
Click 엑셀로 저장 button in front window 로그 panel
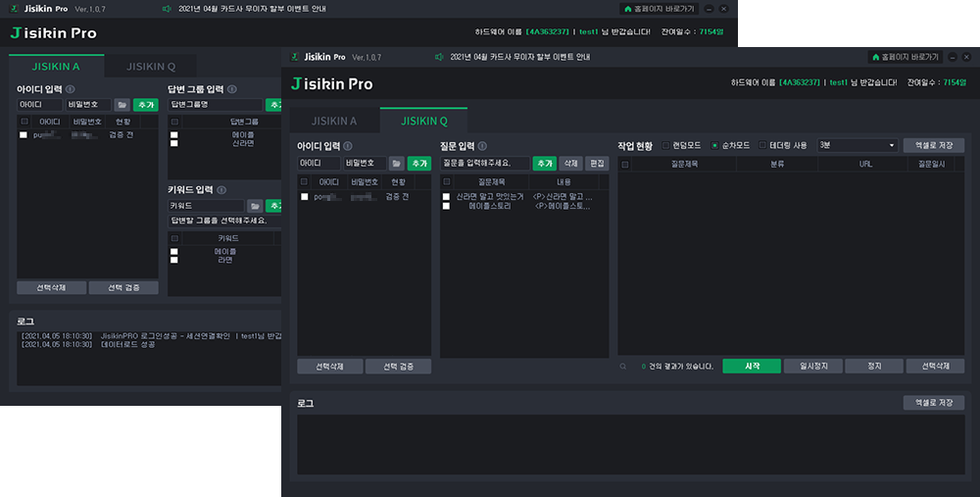point(934,403)
